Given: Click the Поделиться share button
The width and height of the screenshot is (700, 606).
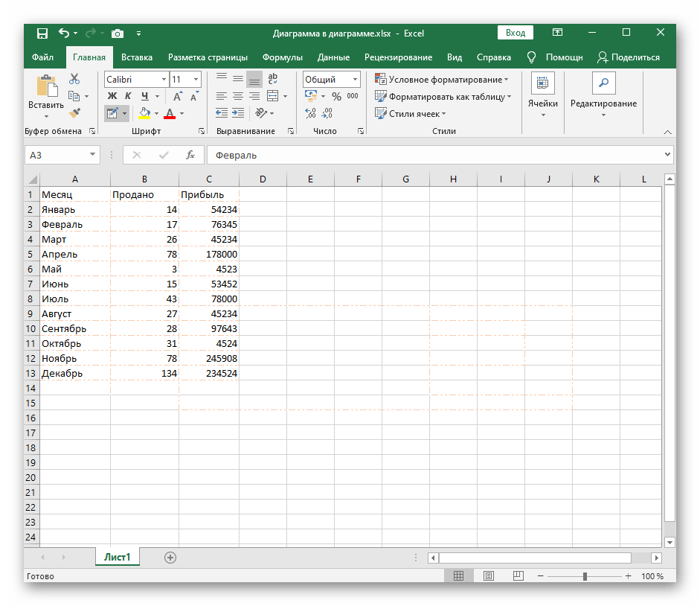Looking at the screenshot, I should coord(629,57).
